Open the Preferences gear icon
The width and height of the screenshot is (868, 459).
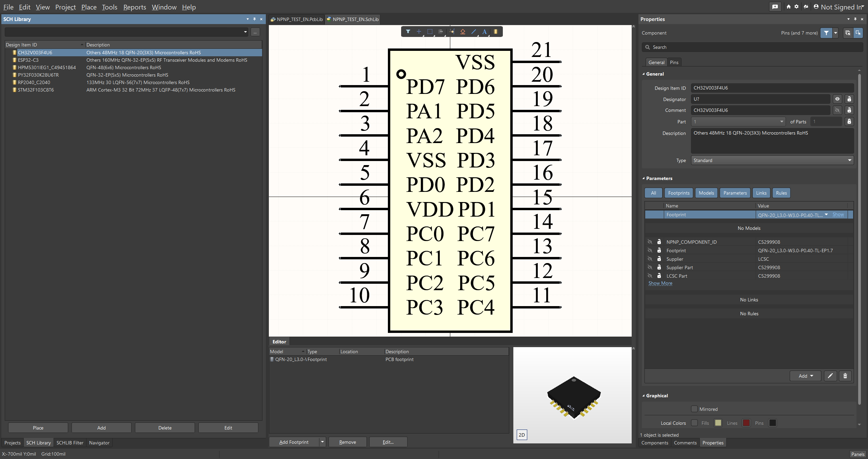click(x=796, y=7)
